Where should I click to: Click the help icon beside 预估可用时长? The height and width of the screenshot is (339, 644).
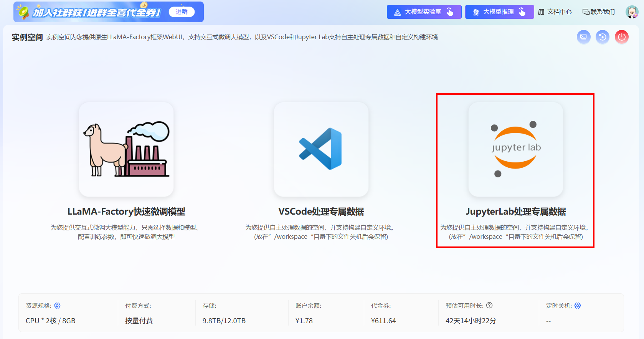point(489,306)
